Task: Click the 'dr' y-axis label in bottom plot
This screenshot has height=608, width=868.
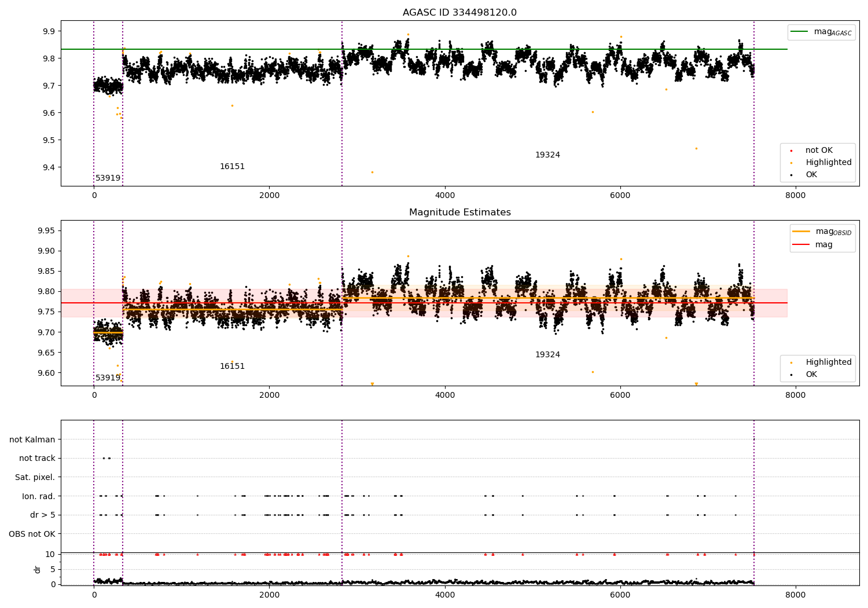Action: pyautogui.click(x=38, y=570)
